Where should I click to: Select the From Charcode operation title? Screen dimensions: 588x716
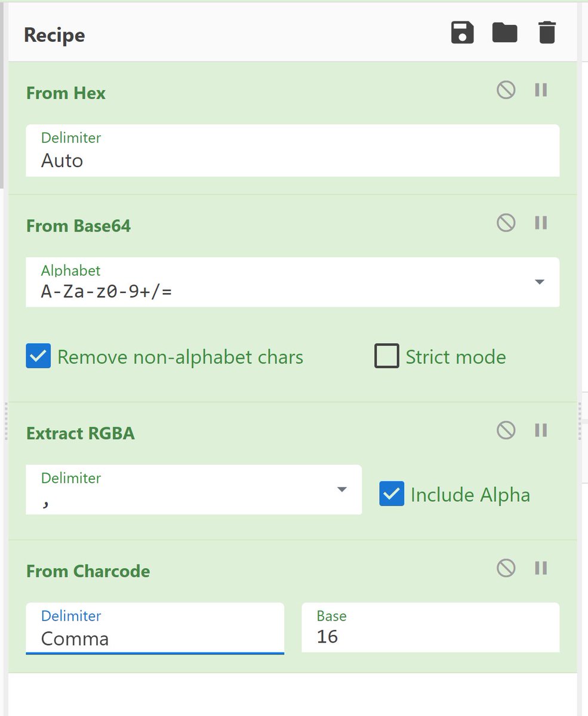pos(88,572)
